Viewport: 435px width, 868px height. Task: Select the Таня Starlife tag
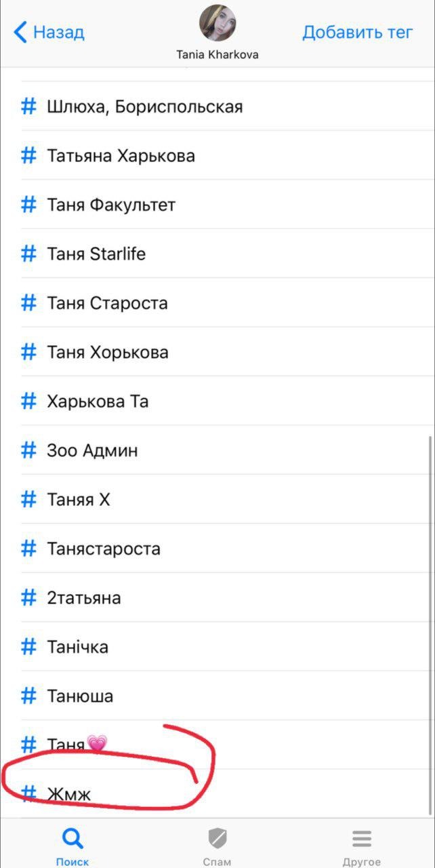click(x=217, y=254)
